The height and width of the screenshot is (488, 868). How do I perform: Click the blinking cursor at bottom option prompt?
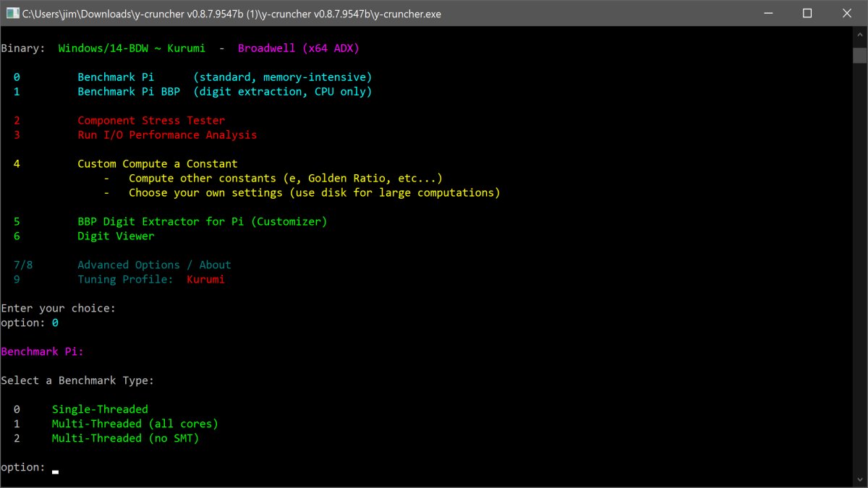55,471
